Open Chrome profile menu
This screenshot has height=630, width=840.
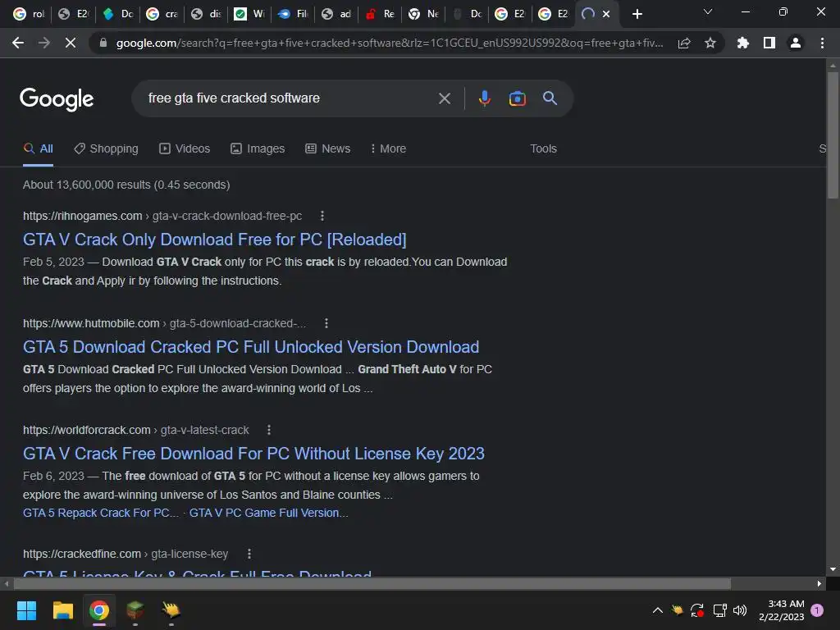(796, 43)
